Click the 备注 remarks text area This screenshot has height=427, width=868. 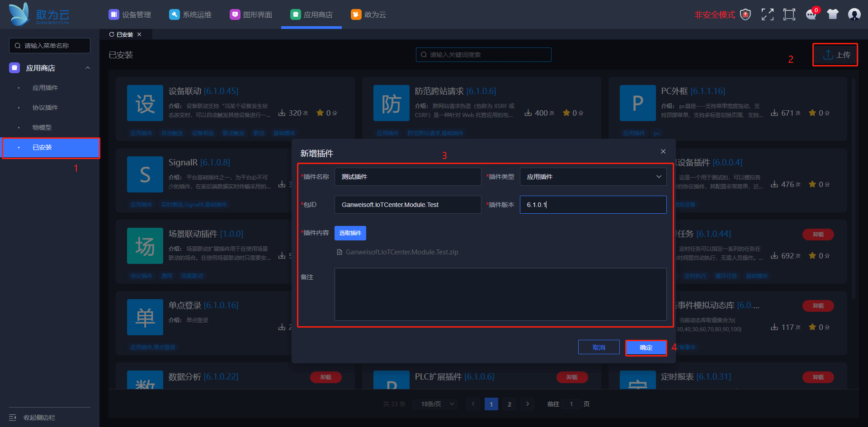[x=500, y=294]
